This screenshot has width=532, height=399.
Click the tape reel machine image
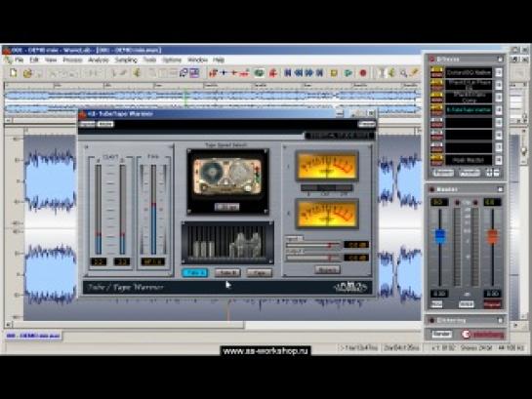click(x=227, y=178)
